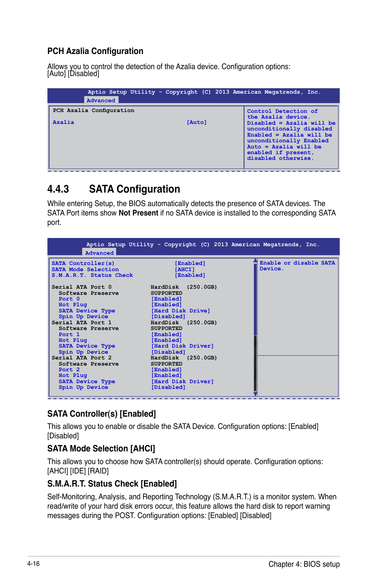Open SATA Mode Selection [AHCI] option
Image resolution: width=390 pixels, height=588 pixels.
pyautogui.click(x=185, y=269)
